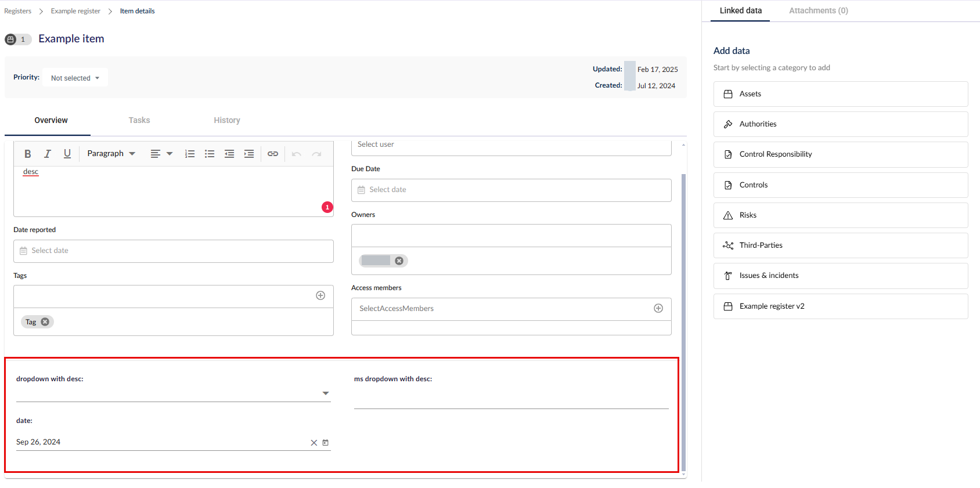Image resolution: width=980 pixels, height=488 pixels.
Task: Select the Third-Parties category
Action: click(x=841, y=245)
